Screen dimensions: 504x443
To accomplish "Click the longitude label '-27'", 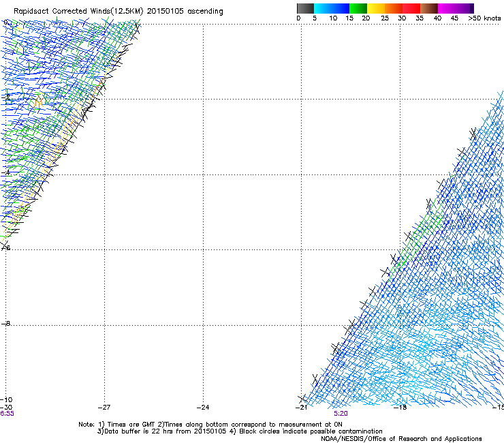I will click(x=104, y=408).
